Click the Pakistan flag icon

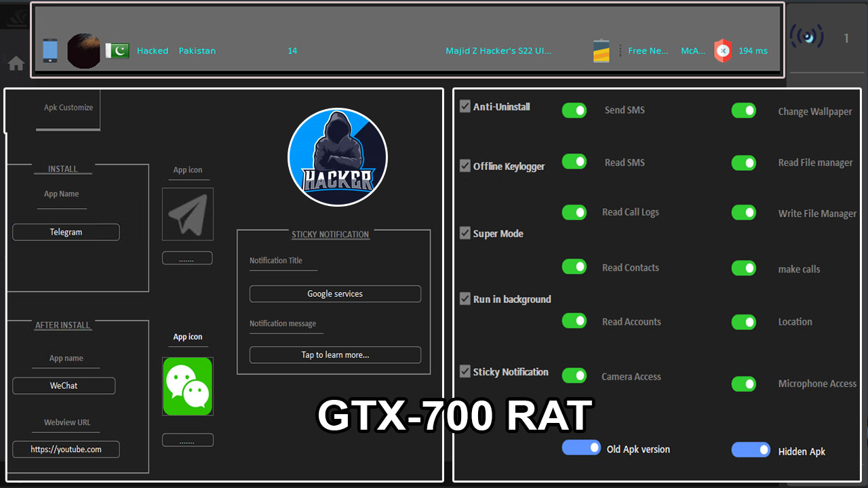tap(117, 51)
